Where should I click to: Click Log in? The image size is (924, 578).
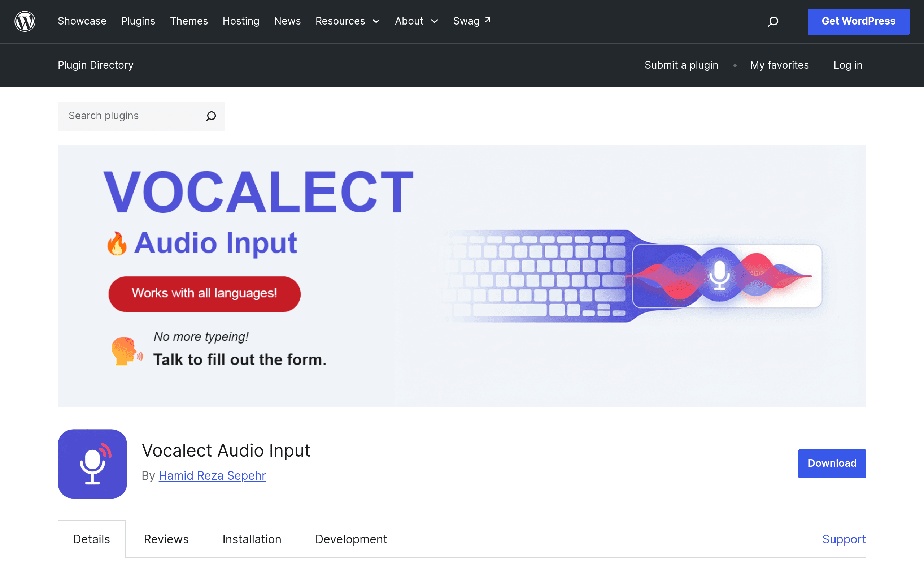click(x=847, y=65)
